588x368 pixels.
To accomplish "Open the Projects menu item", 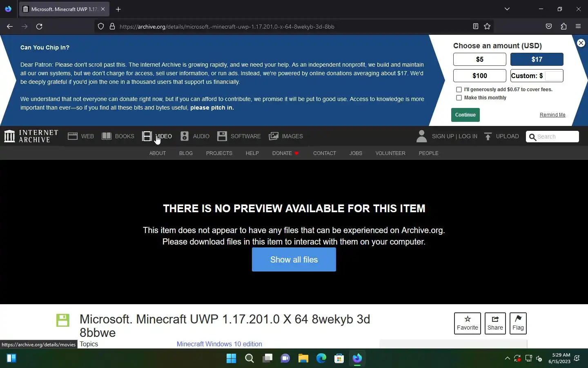I will 219,153.
